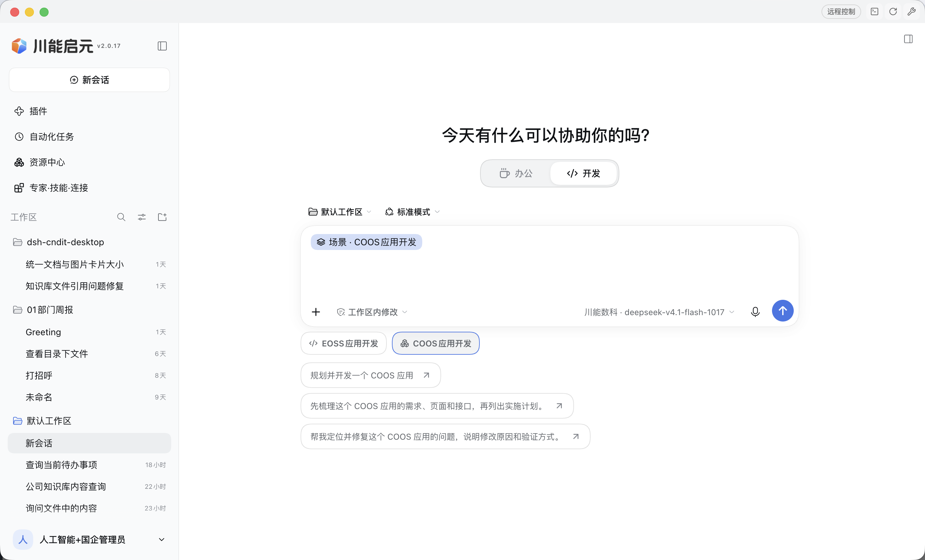Add new workspace folder icon

pos(162,217)
